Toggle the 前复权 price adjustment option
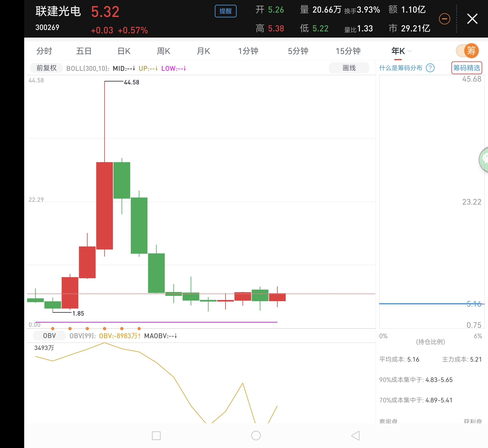The image size is (488, 448). [x=46, y=68]
